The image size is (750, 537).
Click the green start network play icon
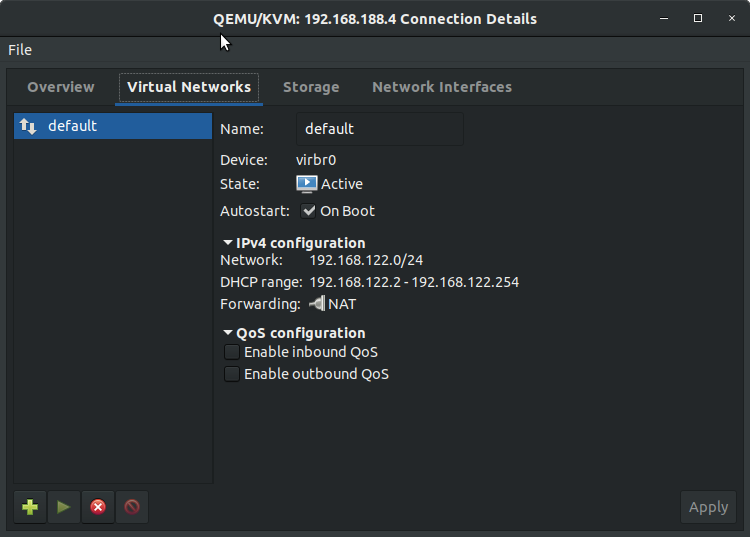pyautogui.click(x=64, y=507)
